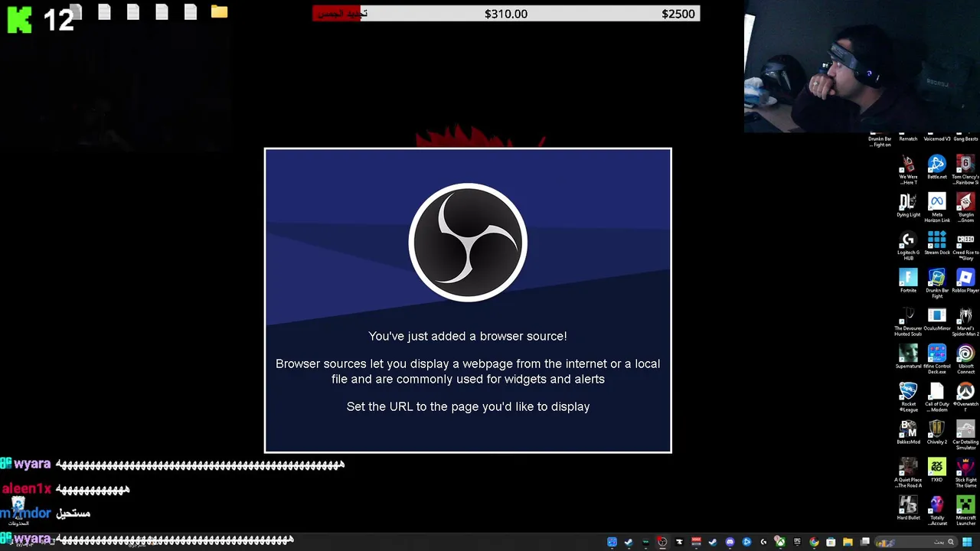The width and height of the screenshot is (980, 551).
Task: Open Microsoft Store from the taskbar
Action: pyautogui.click(x=831, y=542)
